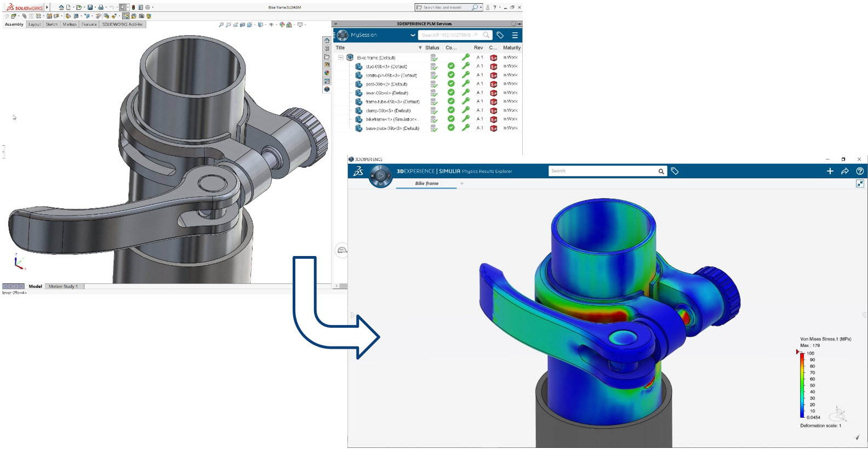Screen dimensions: 868x449
Task: Open task pane Home tab icon
Action: pyautogui.click(x=327, y=41)
